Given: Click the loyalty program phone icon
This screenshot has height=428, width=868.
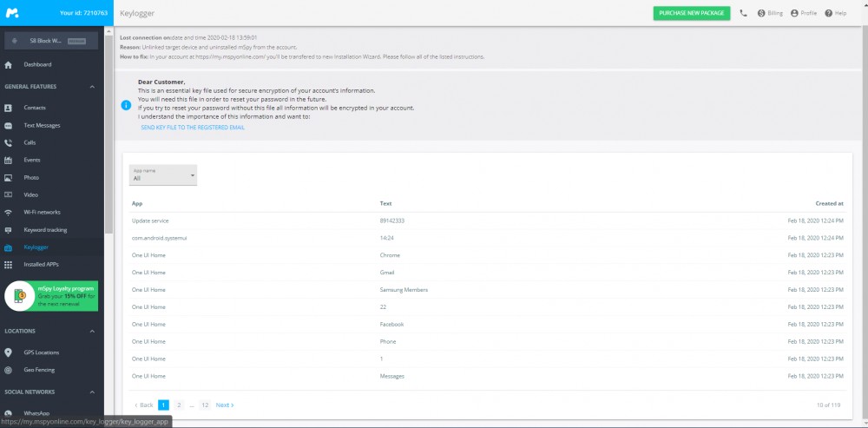Looking at the screenshot, I should coord(20,296).
